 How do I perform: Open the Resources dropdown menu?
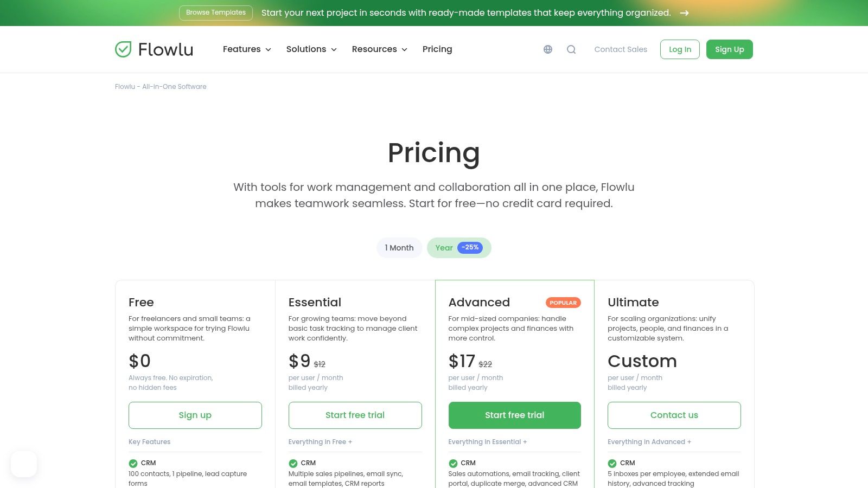click(379, 49)
